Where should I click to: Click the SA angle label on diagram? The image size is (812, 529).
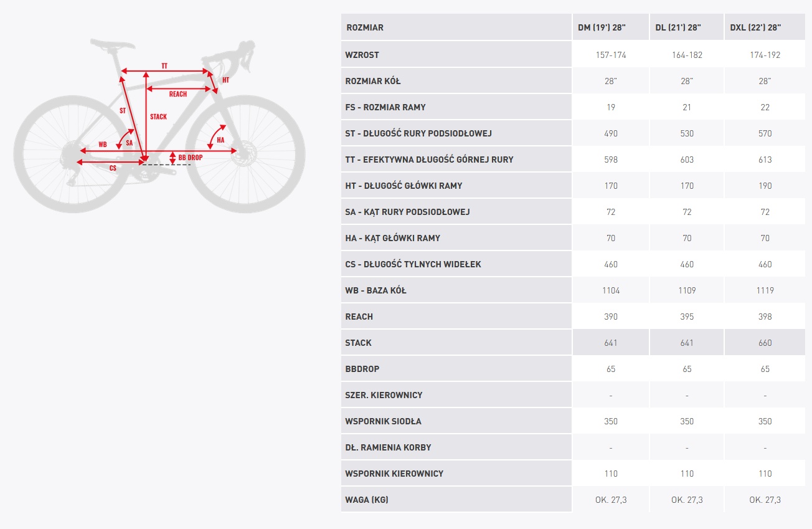coord(129,143)
